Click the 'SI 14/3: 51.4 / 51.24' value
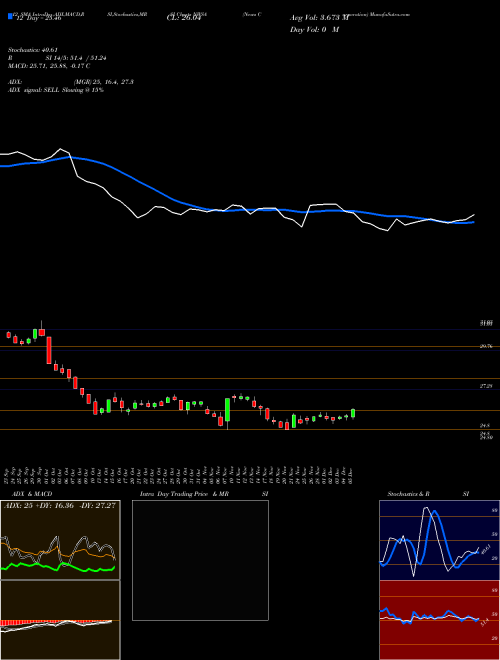Viewport: 500px width, 660px height. point(76,58)
